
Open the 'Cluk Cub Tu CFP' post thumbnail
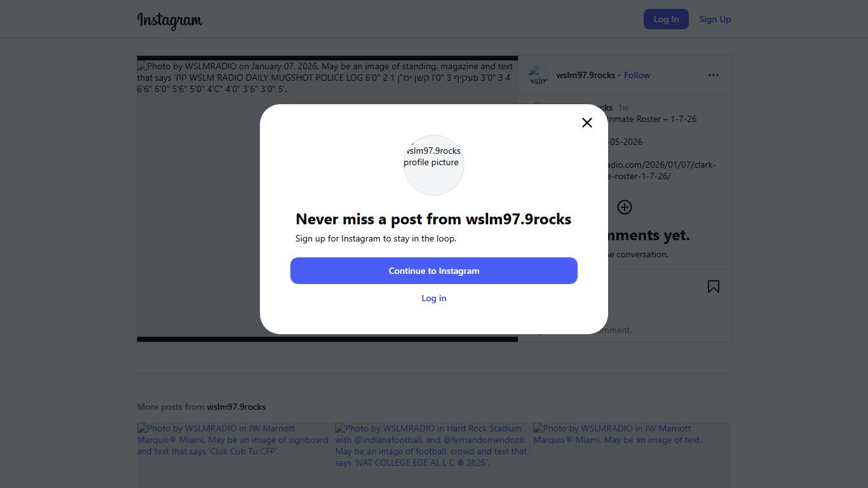(x=235, y=455)
